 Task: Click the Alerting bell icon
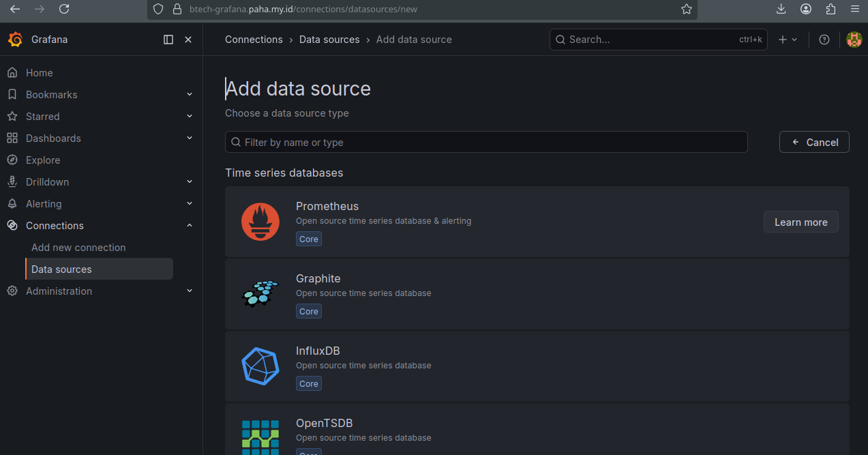pyautogui.click(x=12, y=204)
